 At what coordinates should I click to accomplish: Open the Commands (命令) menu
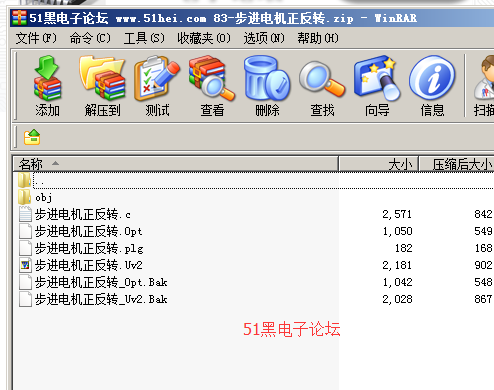click(x=90, y=38)
